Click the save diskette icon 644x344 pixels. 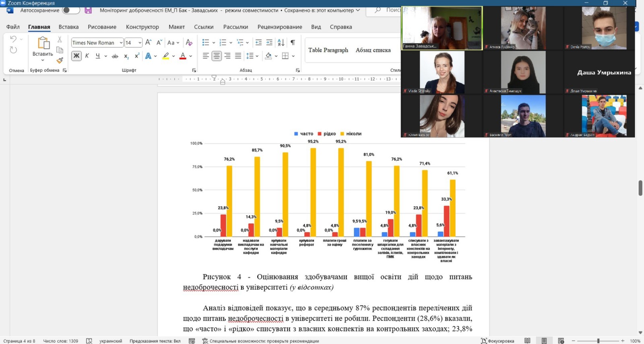[88, 10]
